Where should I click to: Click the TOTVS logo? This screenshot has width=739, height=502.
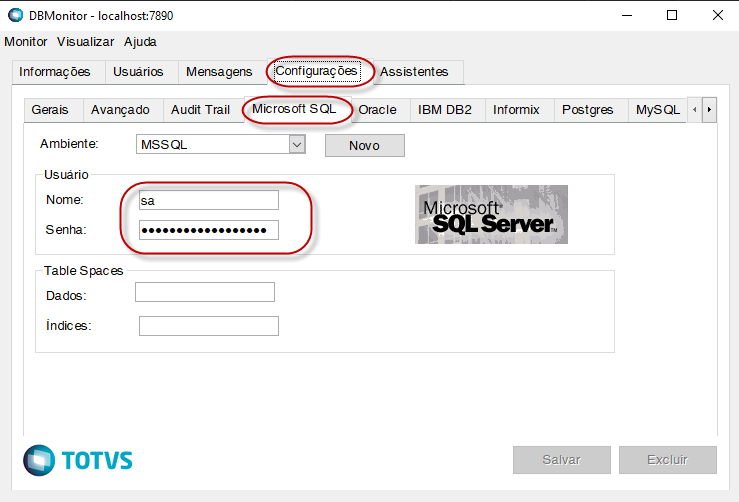78,460
